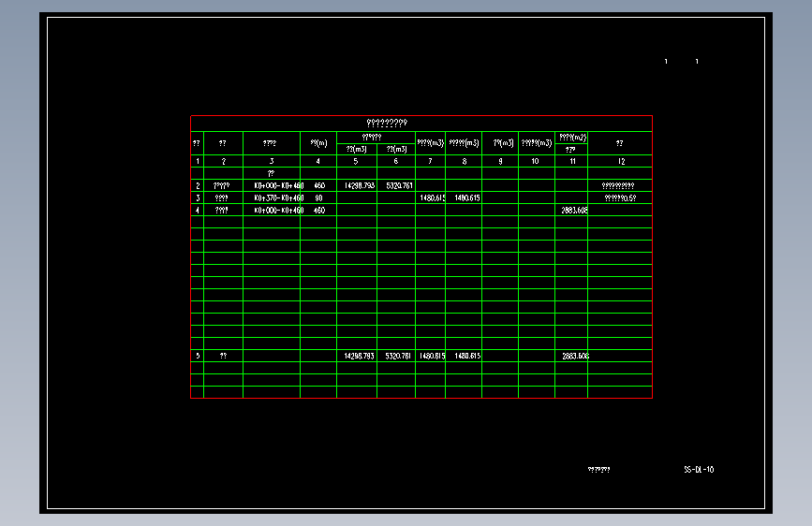Select the K0+000-K0+460 cell in row 2
The width and height of the screenshot is (812, 526).
pos(278,185)
